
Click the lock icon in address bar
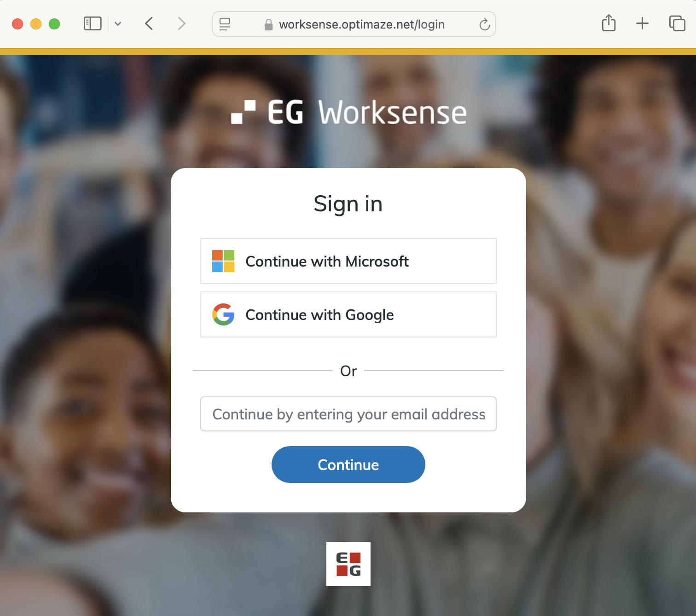[x=268, y=24]
